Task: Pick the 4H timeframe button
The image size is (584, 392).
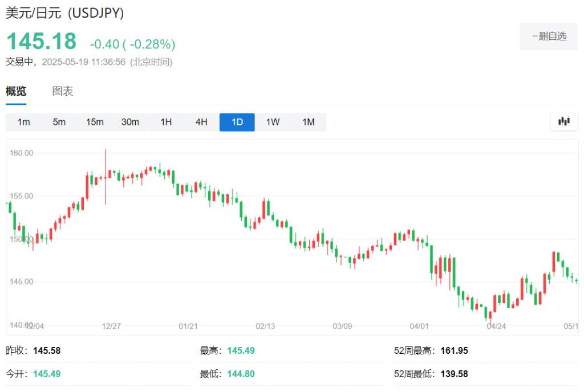Action: click(x=201, y=122)
